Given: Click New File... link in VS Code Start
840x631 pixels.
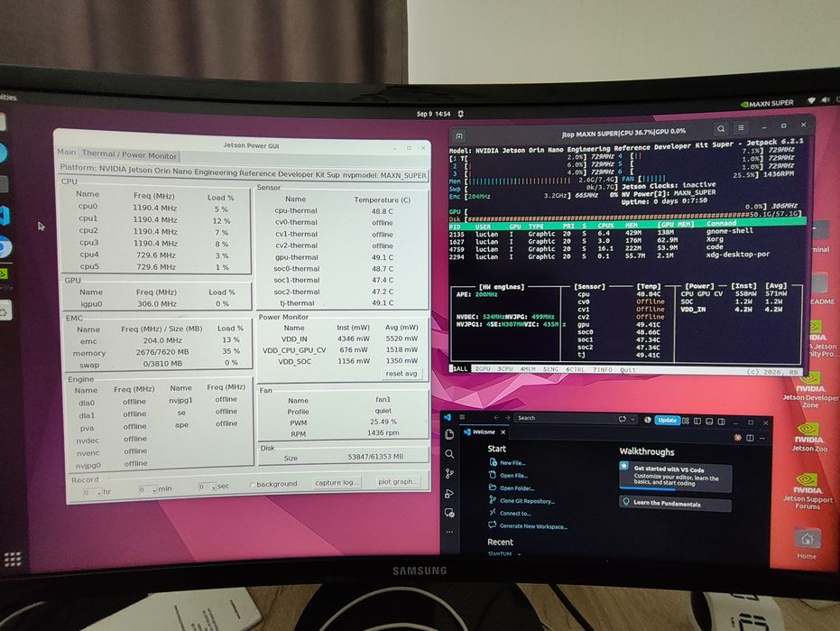Looking at the screenshot, I should [x=512, y=463].
